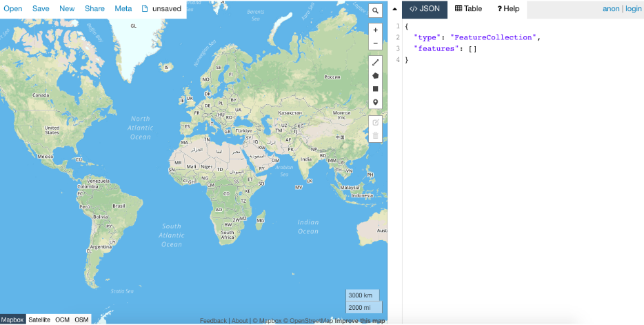The width and height of the screenshot is (644, 325).
Task: Click the Argentina label on map
Action: pos(101,247)
